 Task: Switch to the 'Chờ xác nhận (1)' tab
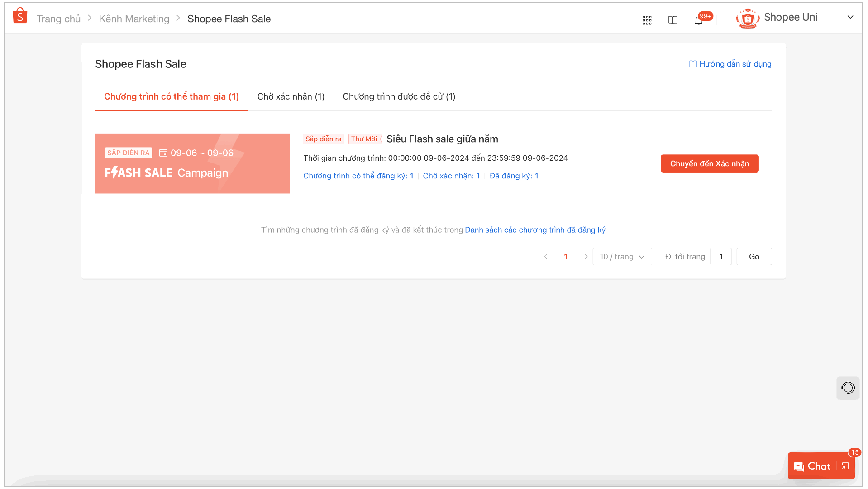coord(291,96)
